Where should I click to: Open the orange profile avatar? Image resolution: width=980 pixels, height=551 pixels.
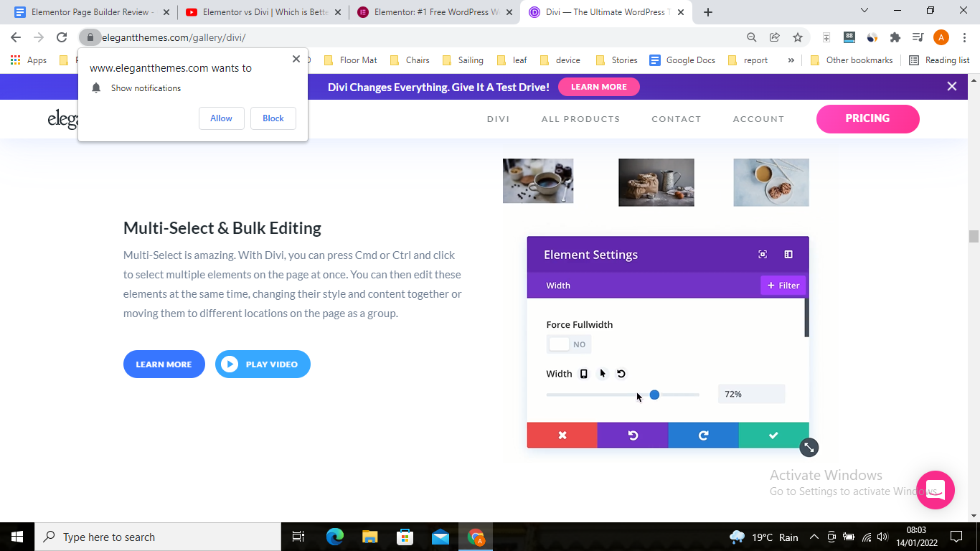[941, 37]
